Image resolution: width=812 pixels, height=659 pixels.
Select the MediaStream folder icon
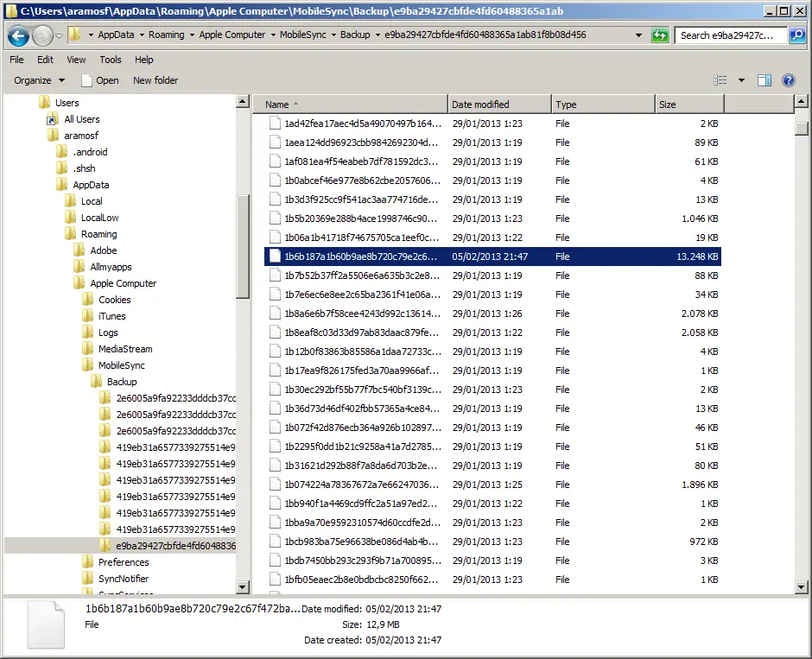pyautogui.click(x=87, y=349)
